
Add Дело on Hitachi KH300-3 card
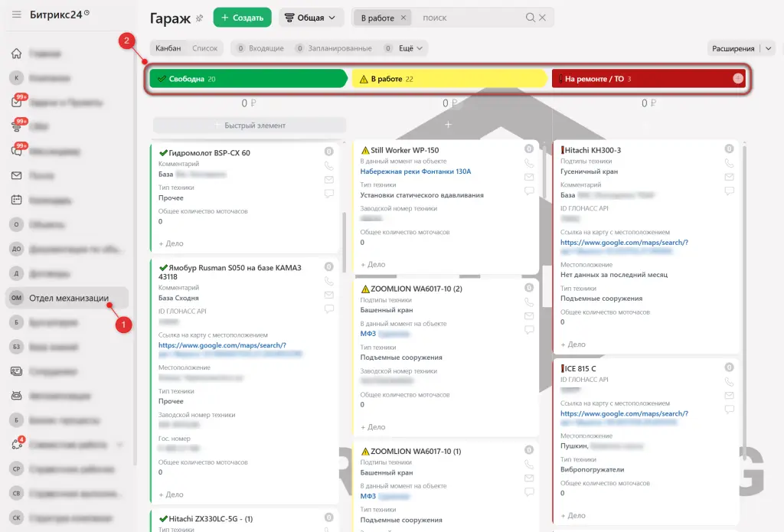(573, 344)
